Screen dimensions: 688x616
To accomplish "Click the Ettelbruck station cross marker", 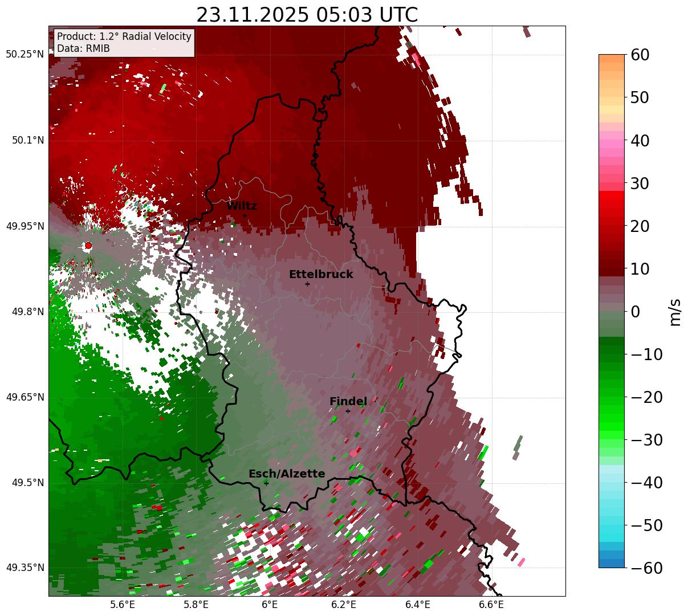I will pos(307,284).
